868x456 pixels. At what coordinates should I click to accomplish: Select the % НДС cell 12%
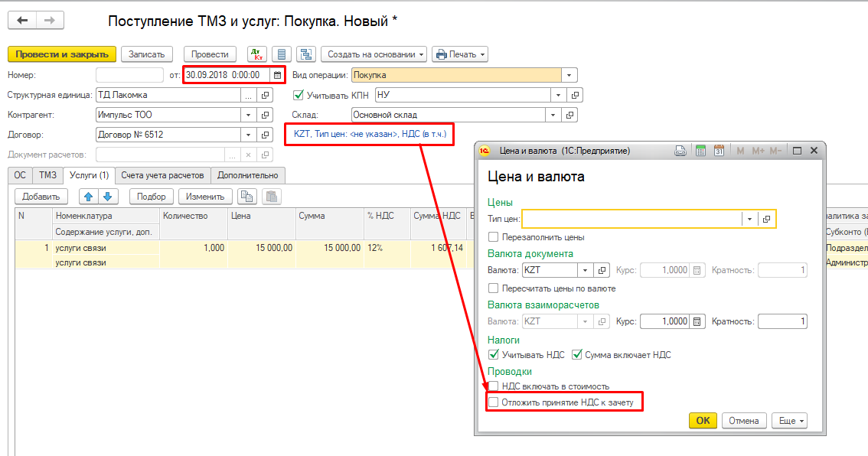[387, 248]
